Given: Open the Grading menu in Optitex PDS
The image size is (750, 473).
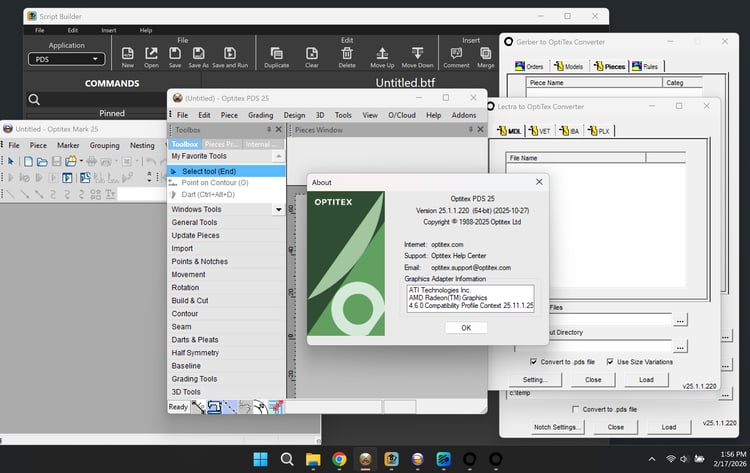Looking at the screenshot, I should click(260, 115).
